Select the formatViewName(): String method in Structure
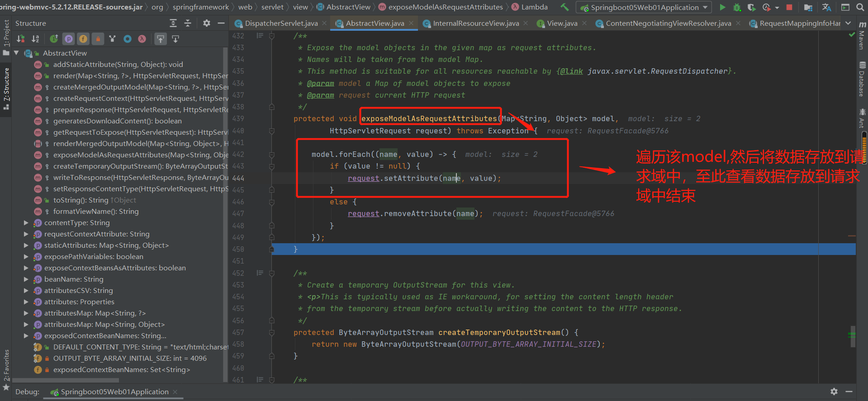The height and width of the screenshot is (401, 868). coord(96,211)
